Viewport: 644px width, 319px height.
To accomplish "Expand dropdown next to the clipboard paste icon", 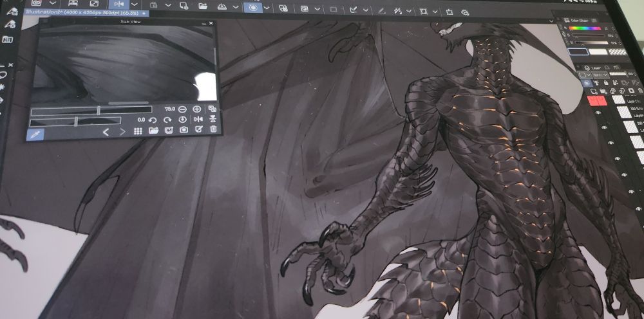I will tap(168, 5).
